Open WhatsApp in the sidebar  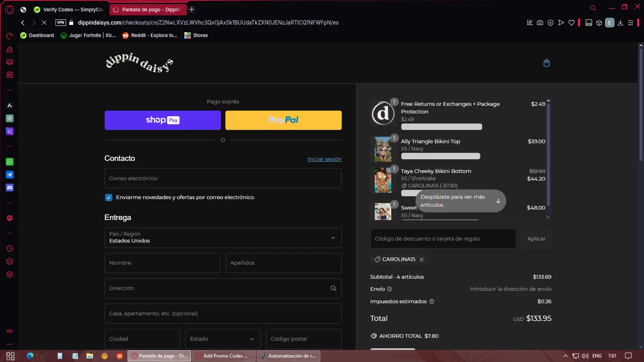pyautogui.click(x=9, y=162)
